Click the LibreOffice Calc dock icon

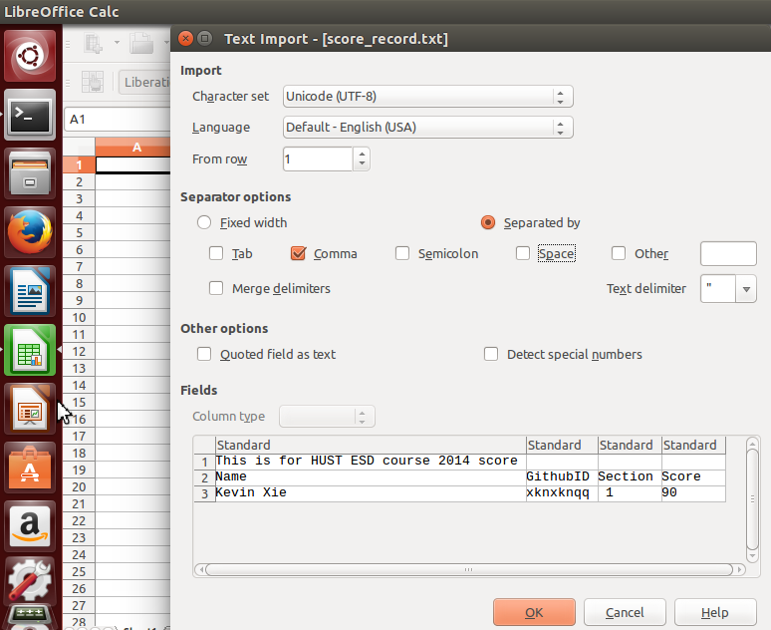pyautogui.click(x=30, y=350)
